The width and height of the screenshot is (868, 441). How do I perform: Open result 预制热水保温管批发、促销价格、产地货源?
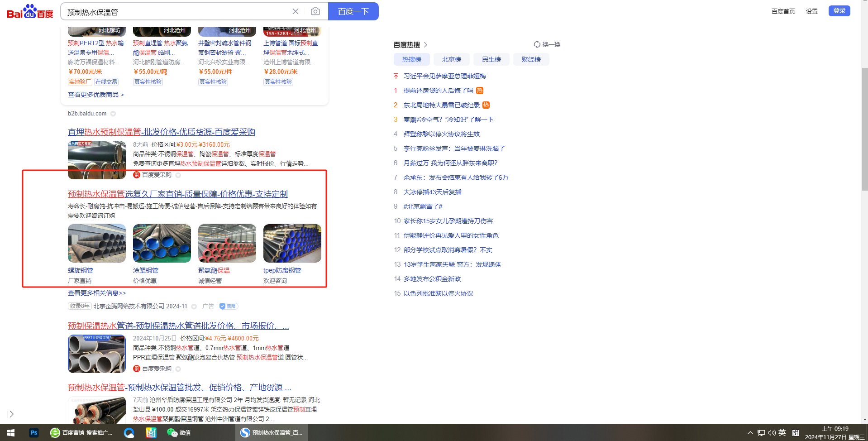[180, 387]
